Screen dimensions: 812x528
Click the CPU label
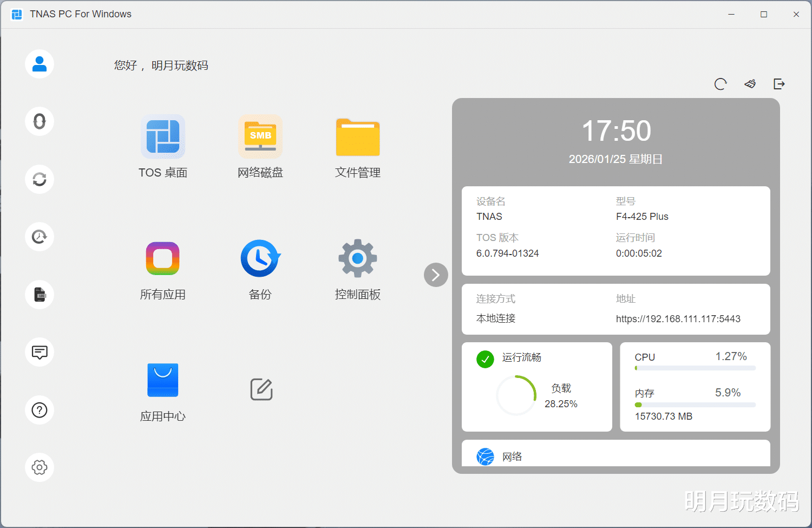645,357
